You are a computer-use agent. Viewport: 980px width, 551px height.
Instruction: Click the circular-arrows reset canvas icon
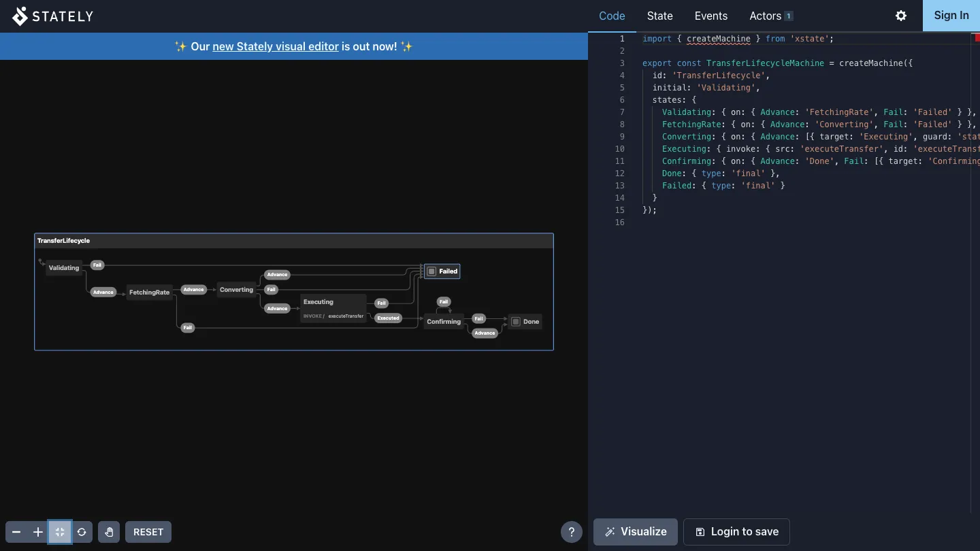click(82, 532)
